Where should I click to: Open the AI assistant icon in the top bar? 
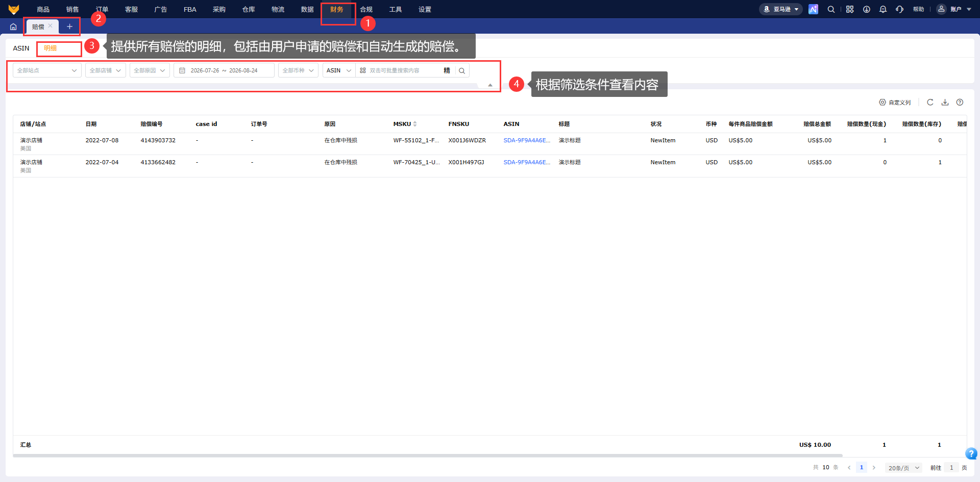(813, 9)
